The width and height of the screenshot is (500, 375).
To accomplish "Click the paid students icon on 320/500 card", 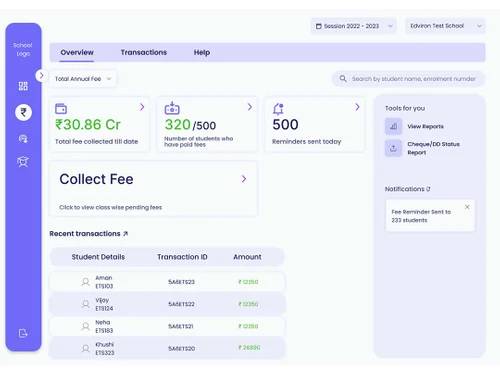I will [172, 108].
